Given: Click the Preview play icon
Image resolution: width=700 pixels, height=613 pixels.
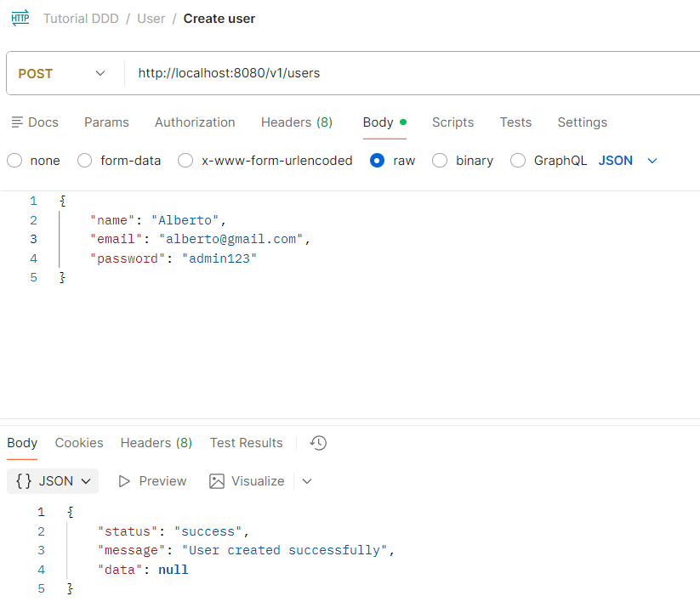Looking at the screenshot, I should pyautogui.click(x=125, y=481).
